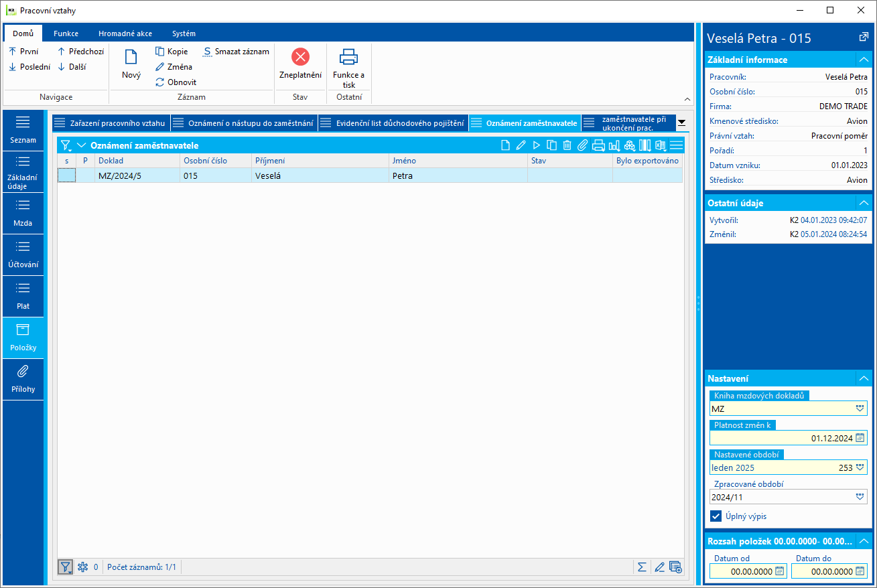Open the hamburger menu in grid toolbar
The height and width of the screenshot is (588, 877).
[x=676, y=145]
